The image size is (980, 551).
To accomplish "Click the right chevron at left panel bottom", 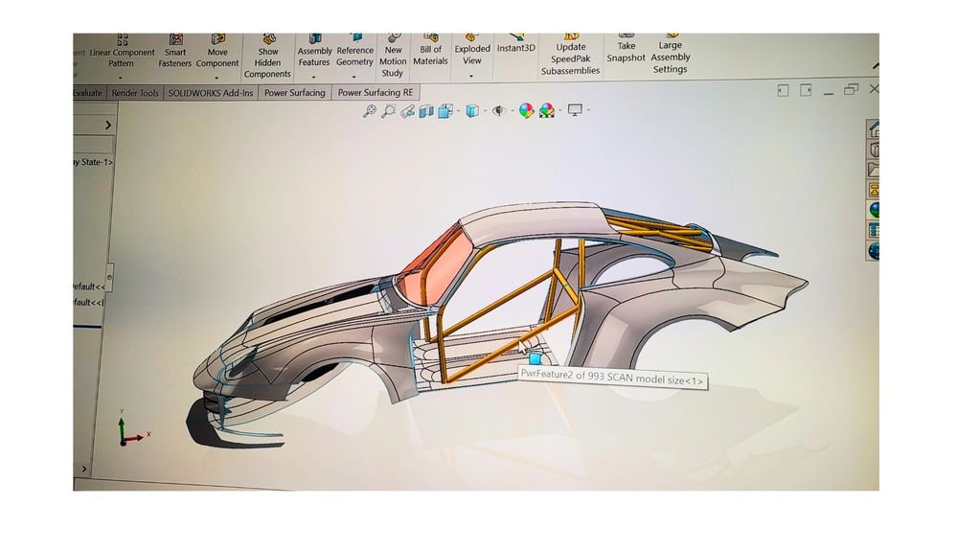I will coord(84,470).
